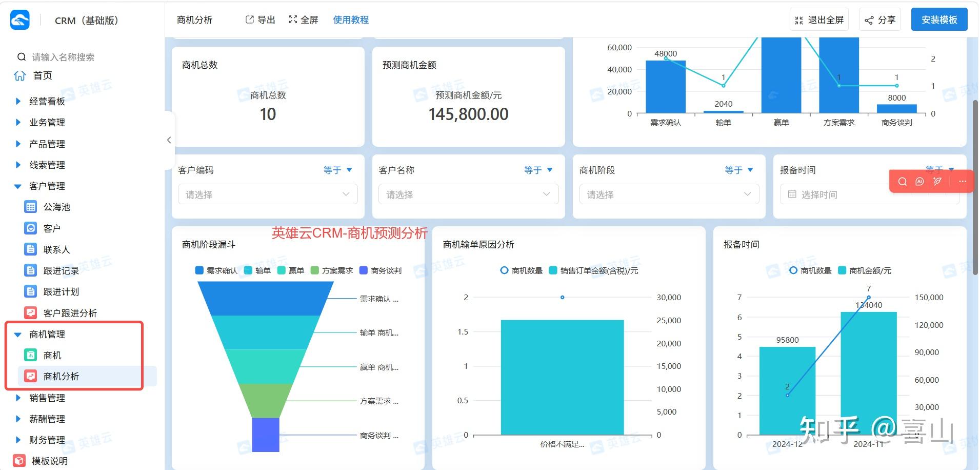980x470 pixels.
Task: Click the CRM cloud logo icon
Action: click(20, 20)
